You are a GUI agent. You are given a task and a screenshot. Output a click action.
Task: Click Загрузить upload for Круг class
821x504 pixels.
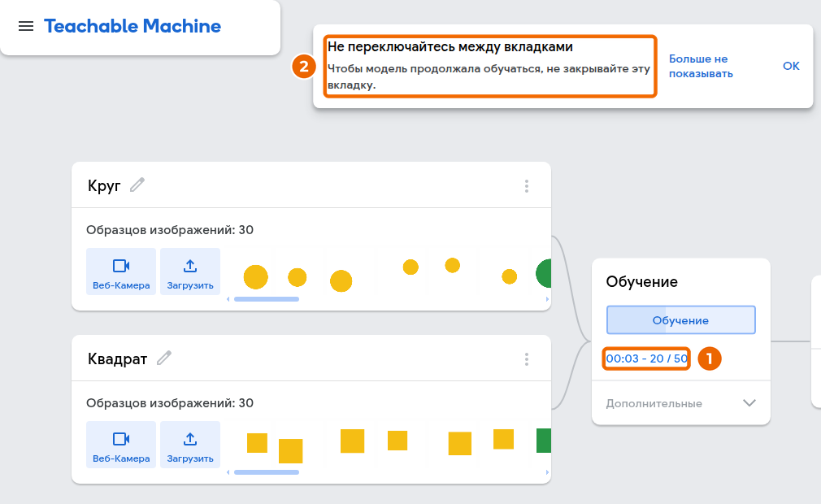point(190,272)
